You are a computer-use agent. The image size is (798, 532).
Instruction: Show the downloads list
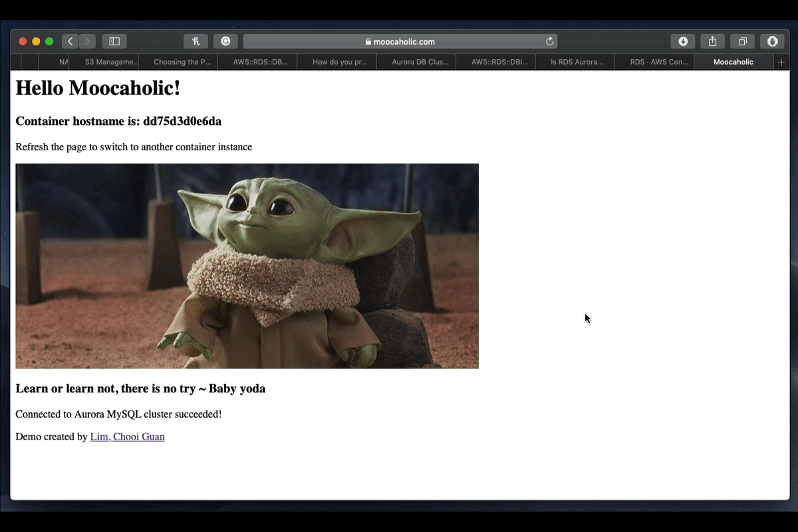[x=683, y=41]
